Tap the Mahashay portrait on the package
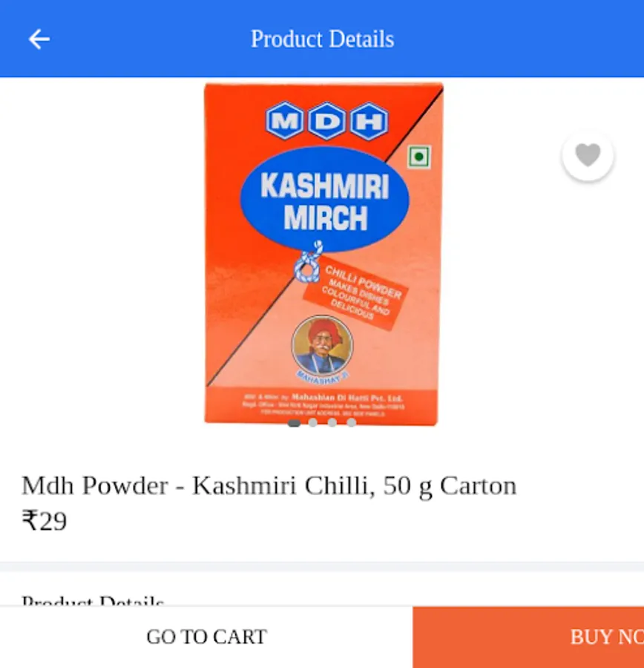The image size is (644, 668). [323, 345]
